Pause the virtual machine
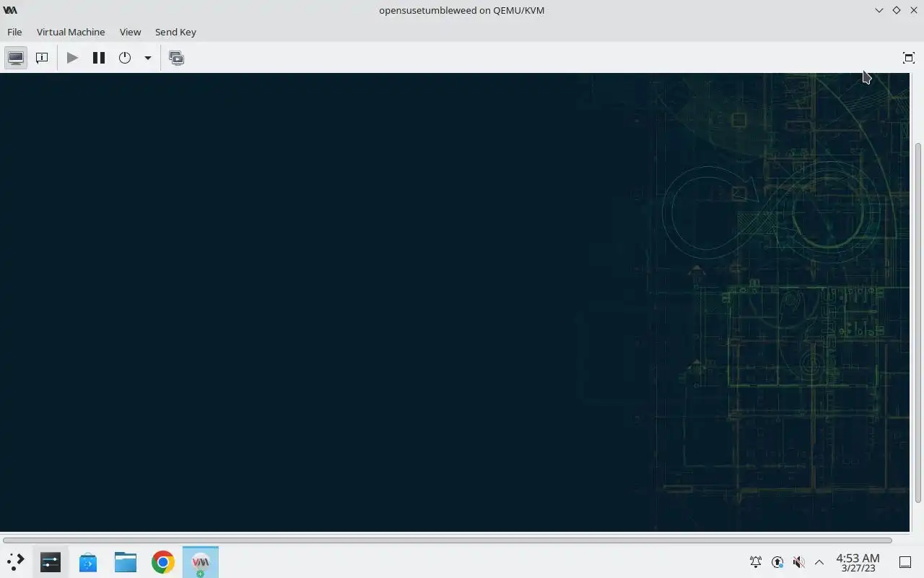924x578 pixels. point(99,58)
